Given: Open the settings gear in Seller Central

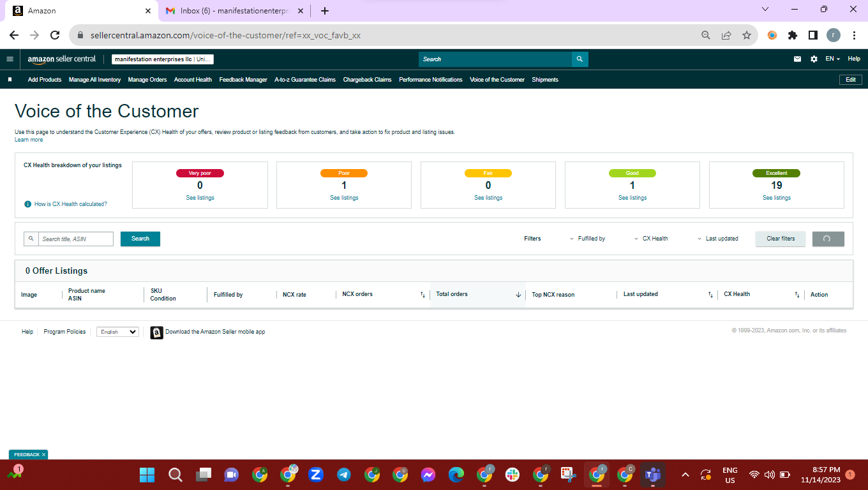Looking at the screenshot, I should click(814, 59).
